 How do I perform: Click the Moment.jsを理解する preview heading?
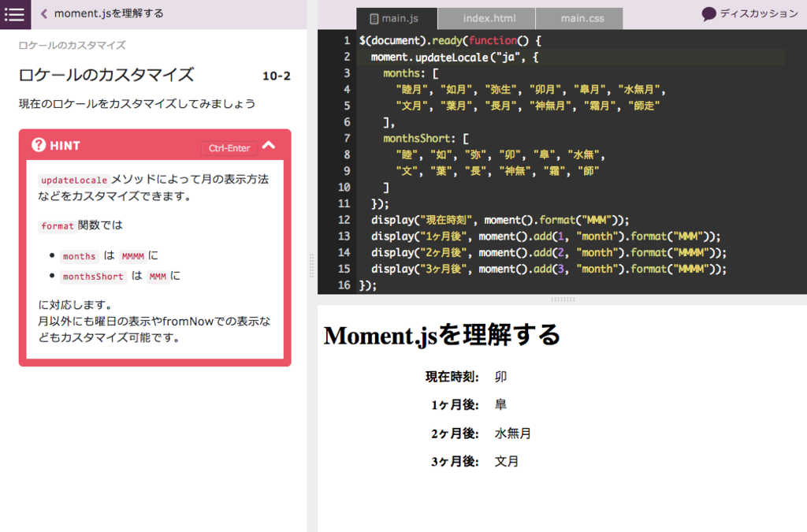point(441,335)
